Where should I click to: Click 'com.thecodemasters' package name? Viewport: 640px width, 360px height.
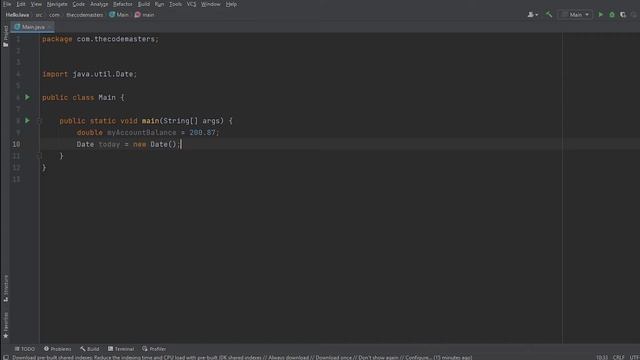click(x=116, y=39)
